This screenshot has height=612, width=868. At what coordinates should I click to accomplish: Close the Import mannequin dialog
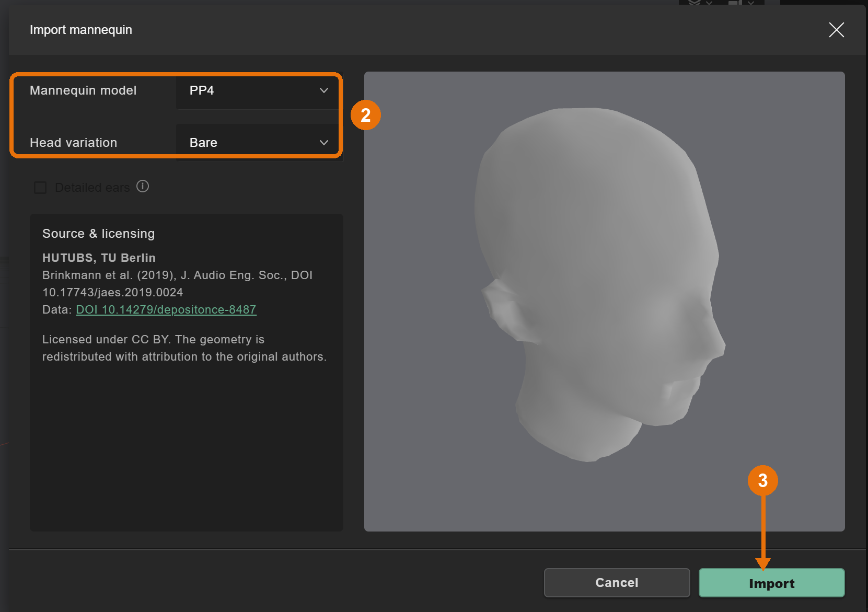pos(836,30)
